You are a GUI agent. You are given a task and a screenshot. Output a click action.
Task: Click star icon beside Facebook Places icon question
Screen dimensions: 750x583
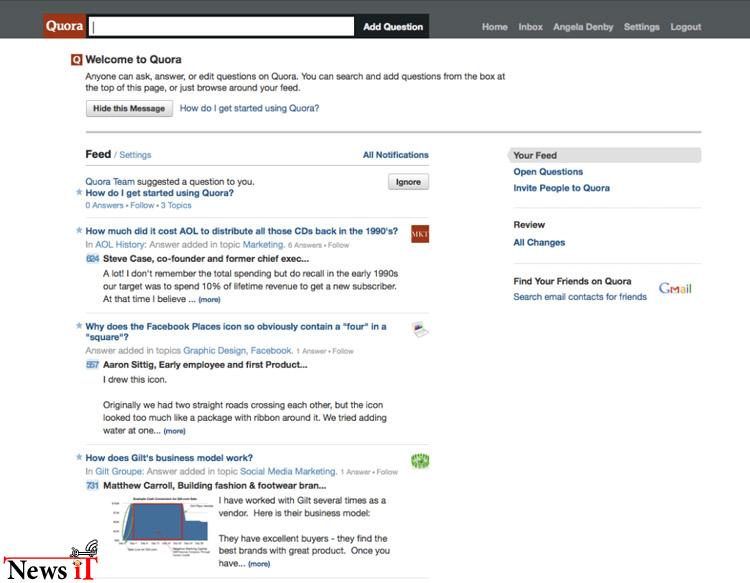coord(79,326)
